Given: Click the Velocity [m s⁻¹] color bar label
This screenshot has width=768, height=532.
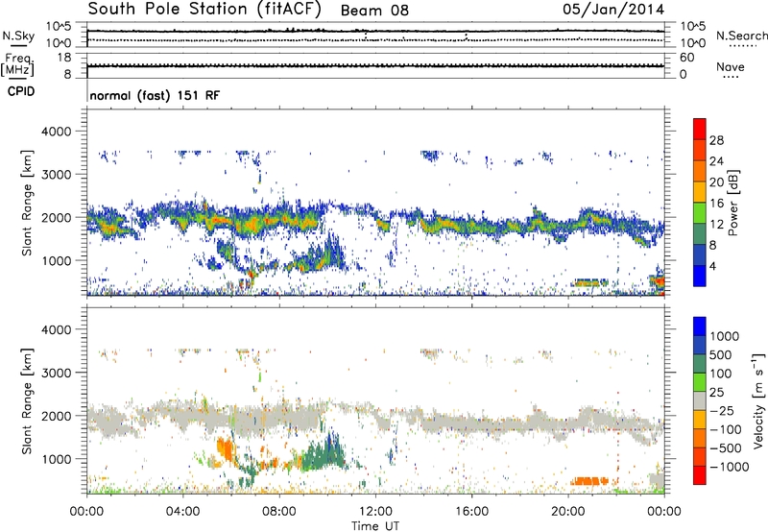Looking at the screenshot, I should 758,400.
